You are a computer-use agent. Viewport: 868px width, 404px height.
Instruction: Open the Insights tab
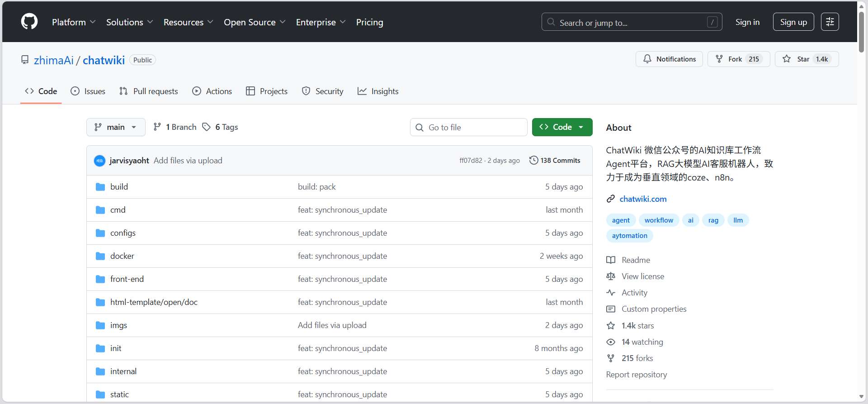pyautogui.click(x=378, y=91)
